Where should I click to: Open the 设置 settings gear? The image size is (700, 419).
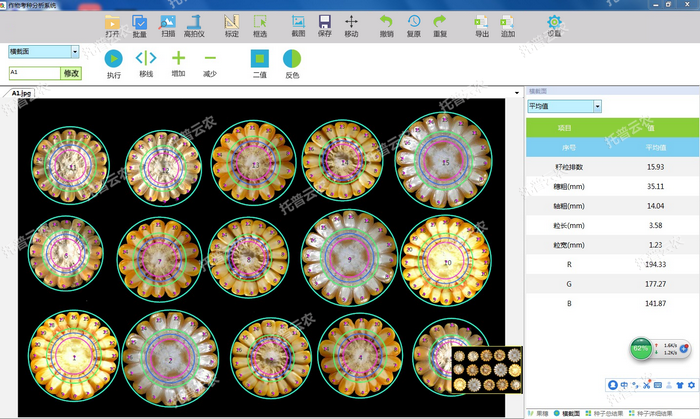coord(554,22)
